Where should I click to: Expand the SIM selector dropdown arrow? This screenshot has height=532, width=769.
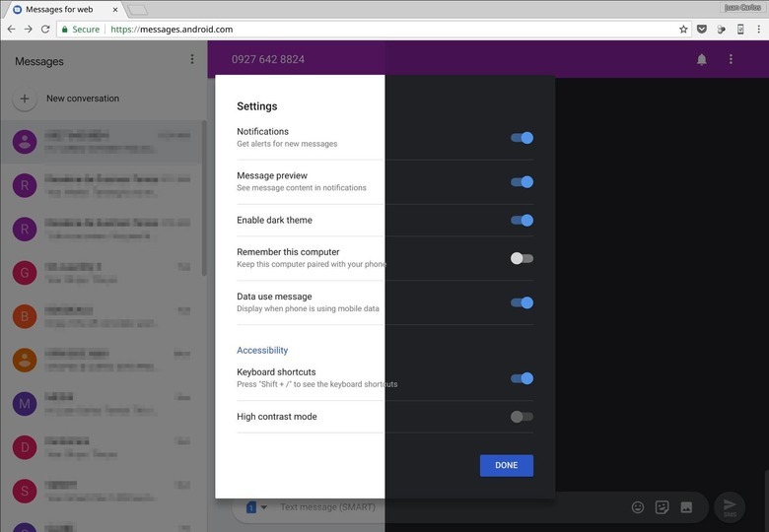coord(263,507)
